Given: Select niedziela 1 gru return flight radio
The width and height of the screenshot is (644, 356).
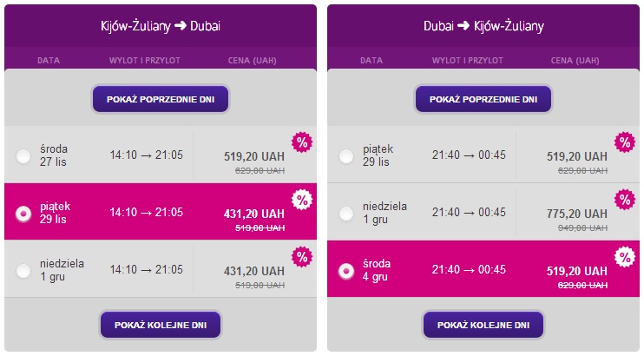Looking at the screenshot, I should (346, 214).
